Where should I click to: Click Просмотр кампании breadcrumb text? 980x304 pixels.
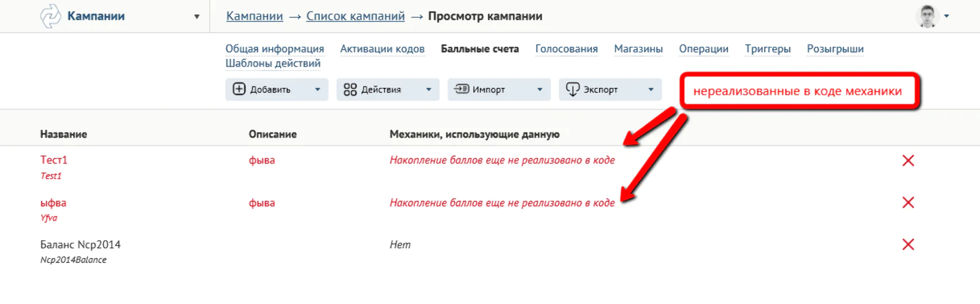485,16
